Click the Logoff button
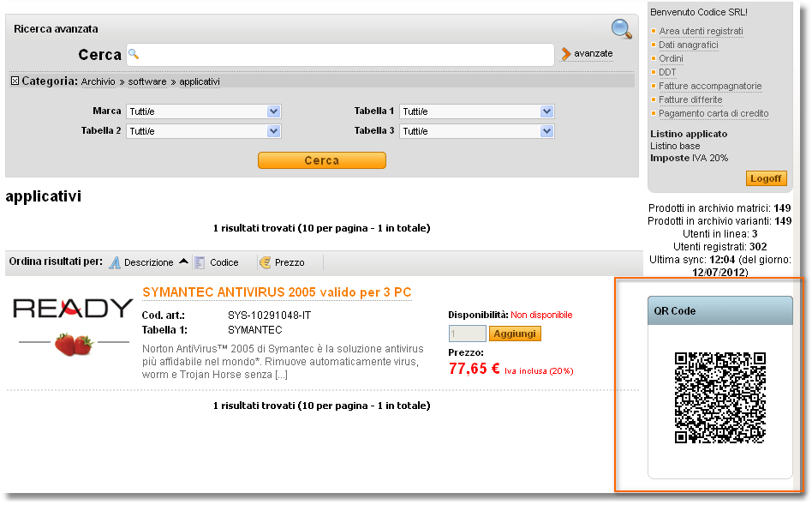This screenshot has height=505, width=812. [x=766, y=178]
